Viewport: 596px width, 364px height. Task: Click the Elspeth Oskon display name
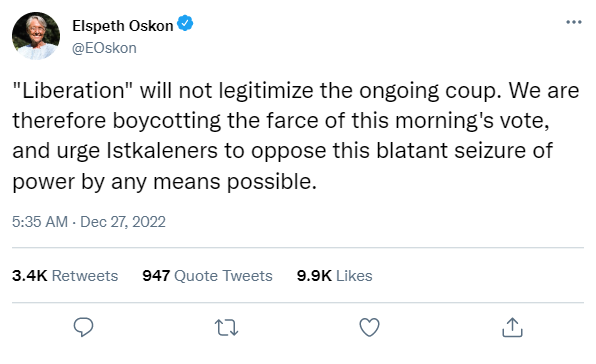122,26
